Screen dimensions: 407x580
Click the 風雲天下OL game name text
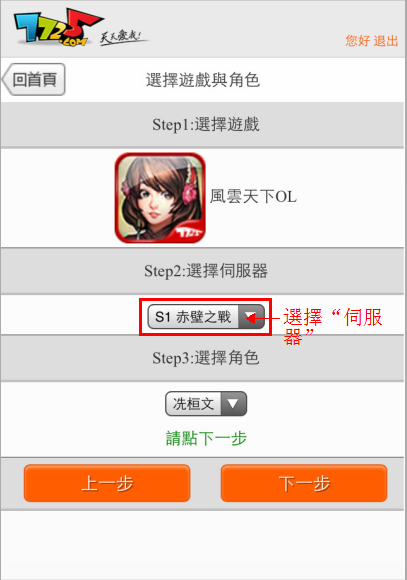(x=253, y=196)
